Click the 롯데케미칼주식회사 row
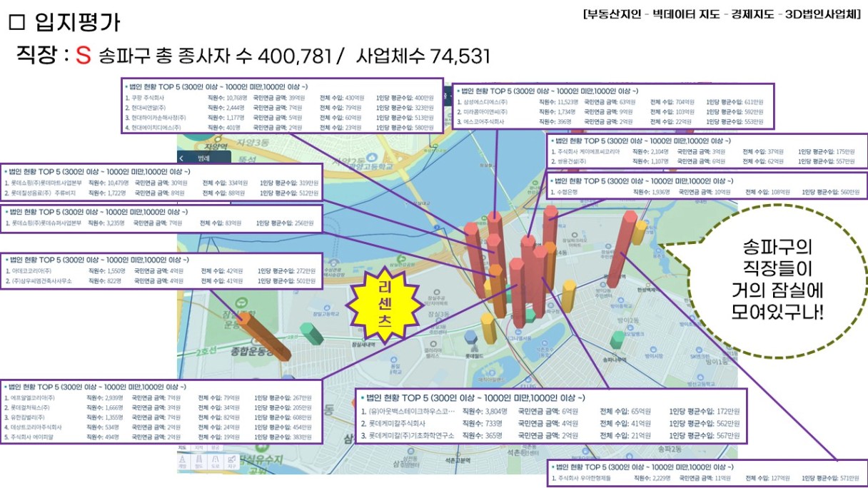The image size is (868, 488). [x=550, y=423]
